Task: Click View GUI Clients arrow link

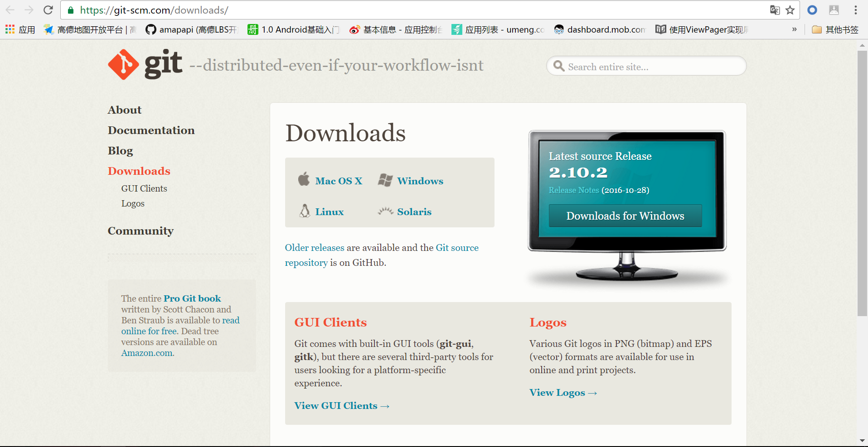Action: [x=342, y=406]
